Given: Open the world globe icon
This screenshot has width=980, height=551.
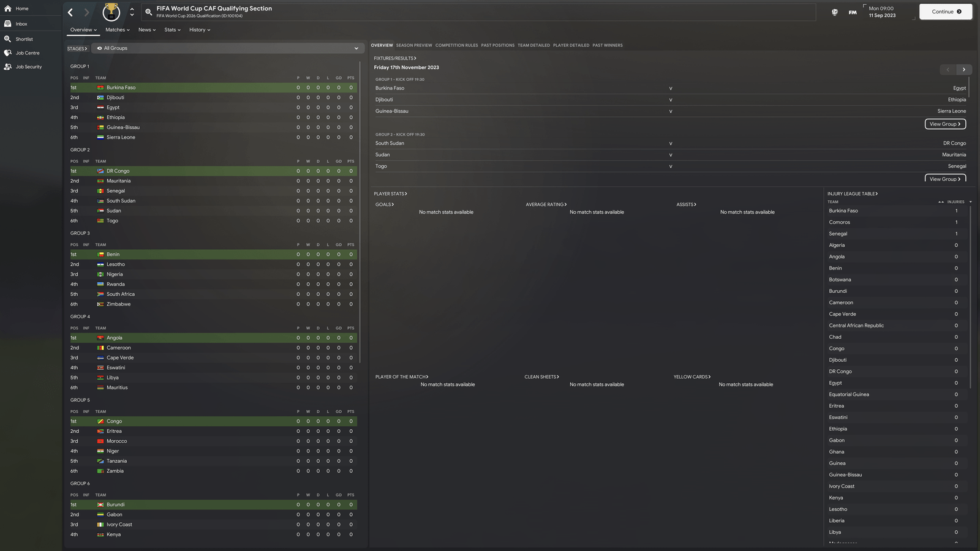Looking at the screenshot, I should click(834, 12).
